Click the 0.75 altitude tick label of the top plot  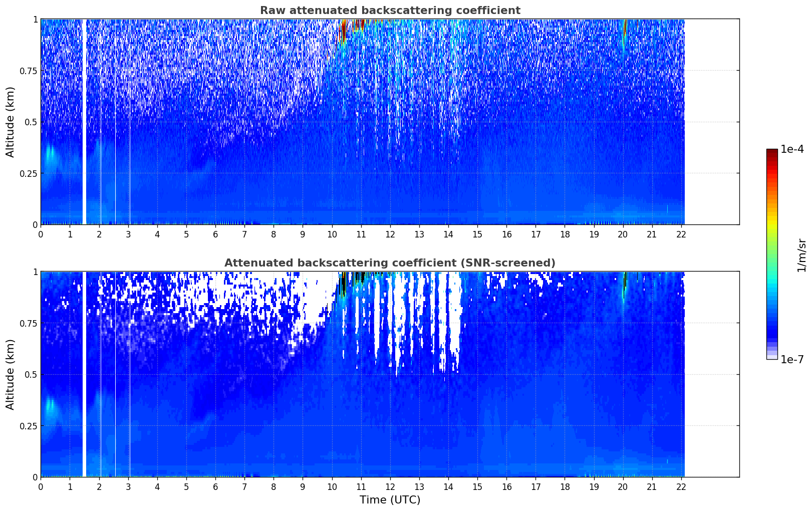pos(29,71)
